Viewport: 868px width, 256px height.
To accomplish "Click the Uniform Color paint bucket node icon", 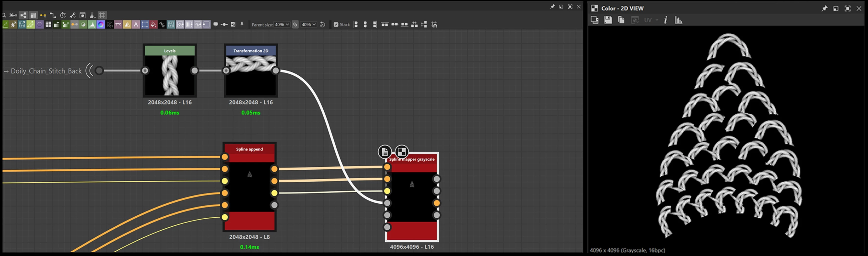I will pyautogui.click(x=153, y=24).
